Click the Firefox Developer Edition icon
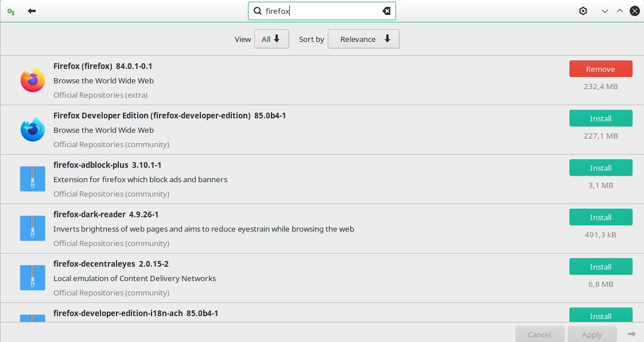The image size is (644, 342). pyautogui.click(x=33, y=129)
